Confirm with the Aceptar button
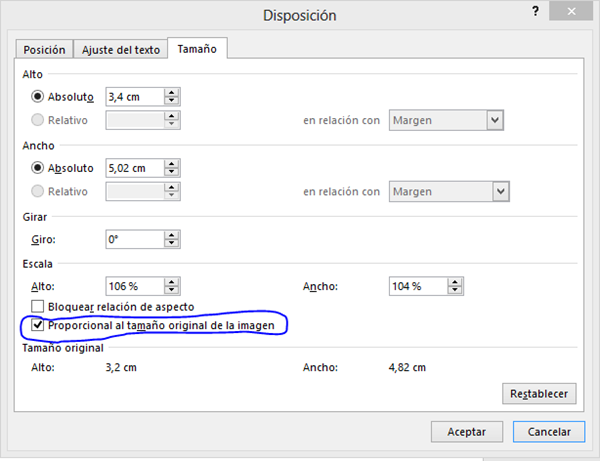Viewport: 600px width, 461px height. point(467,432)
